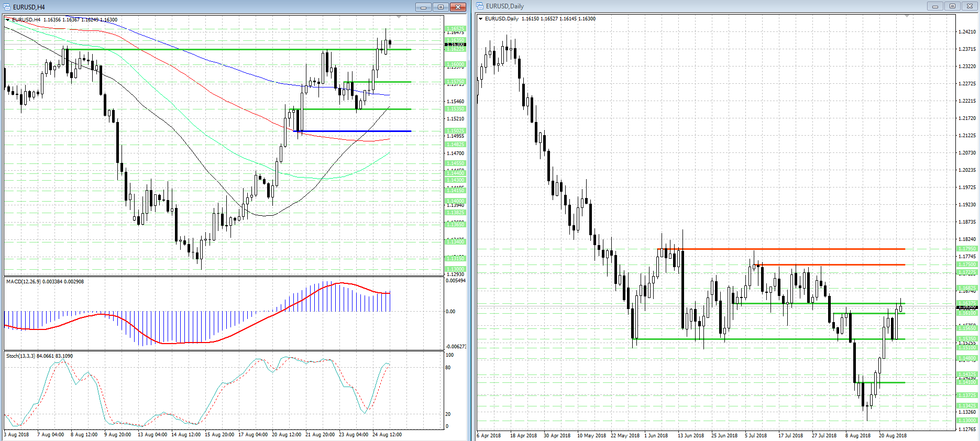The width and height of the screenshot is (980, 441).
Task: Click the 1.16525 level label on H4 scale
Action: pyautogui.click(x=455, y=29)
